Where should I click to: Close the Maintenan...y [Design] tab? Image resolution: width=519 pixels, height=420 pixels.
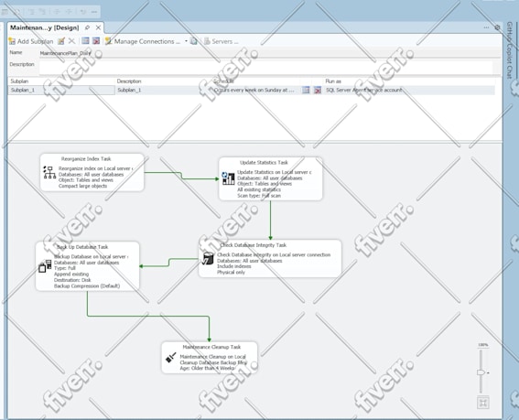[x=98, y=27]
